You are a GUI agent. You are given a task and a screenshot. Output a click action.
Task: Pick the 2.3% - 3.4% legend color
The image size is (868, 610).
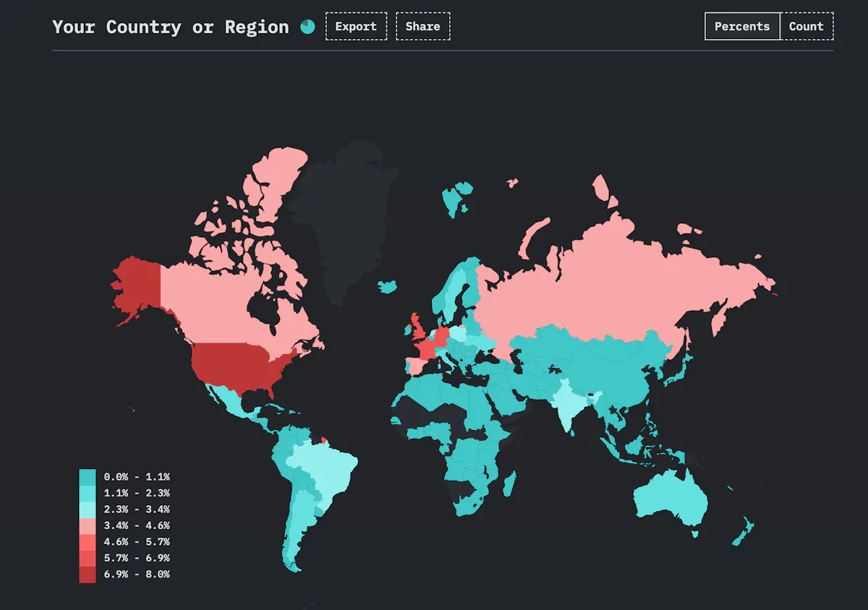(88, 510)
